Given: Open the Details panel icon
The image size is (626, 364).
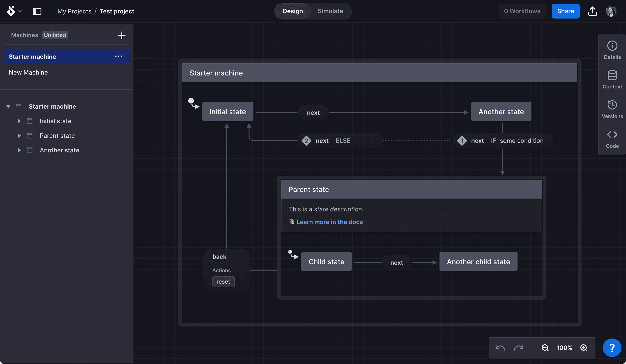Looking at the screenshot, I should tap(612, 46).
